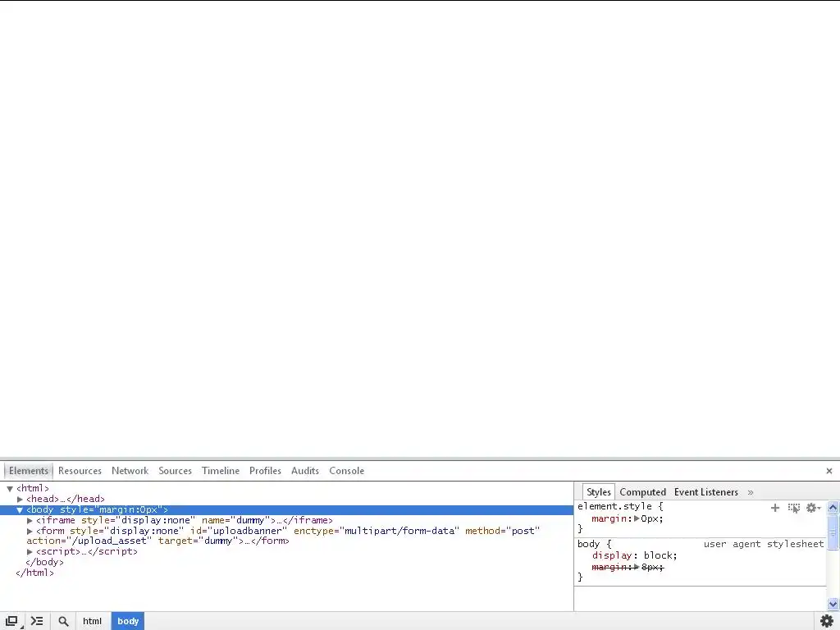Open the Audits tab
Image resolution: width=840 pixels, height=630 pixels.
pos(305,471)
